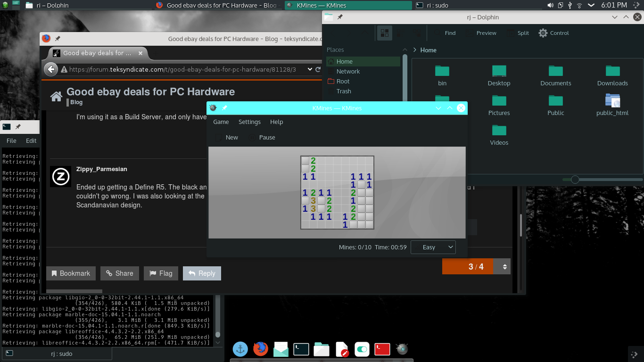Screen dimensions: 644x362
Task: Open the Firefox URL history dropdown arrow
Action: click(x=310, y=69)
